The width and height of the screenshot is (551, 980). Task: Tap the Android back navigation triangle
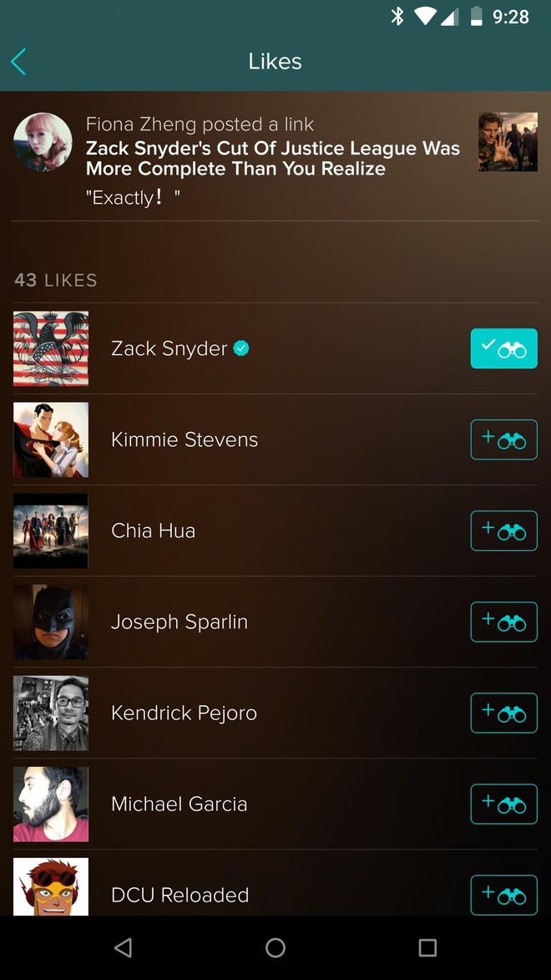[123, 948]
